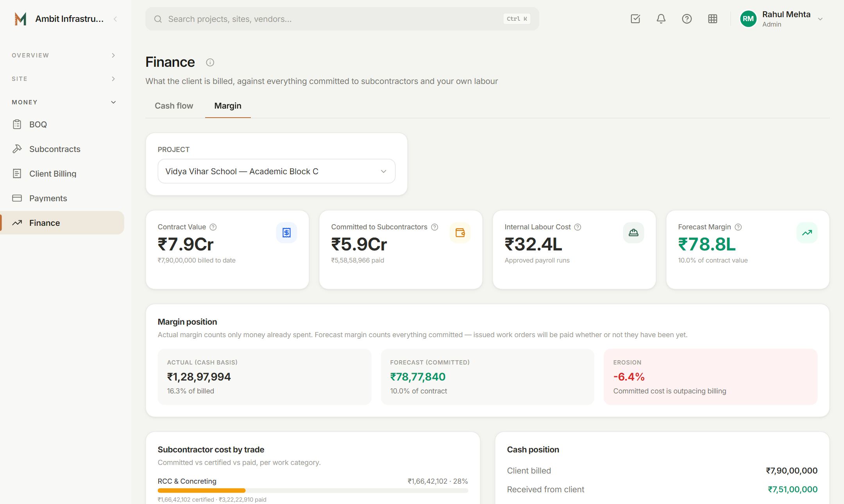
Task: Expand the Site sidebar section
Action: pyautogui.click(x=63, y=79)
